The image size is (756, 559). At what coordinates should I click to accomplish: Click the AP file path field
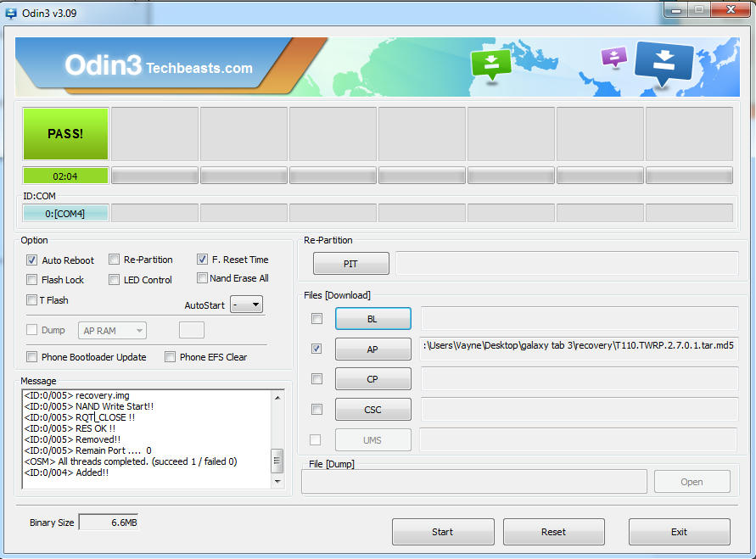coord(579,349)
